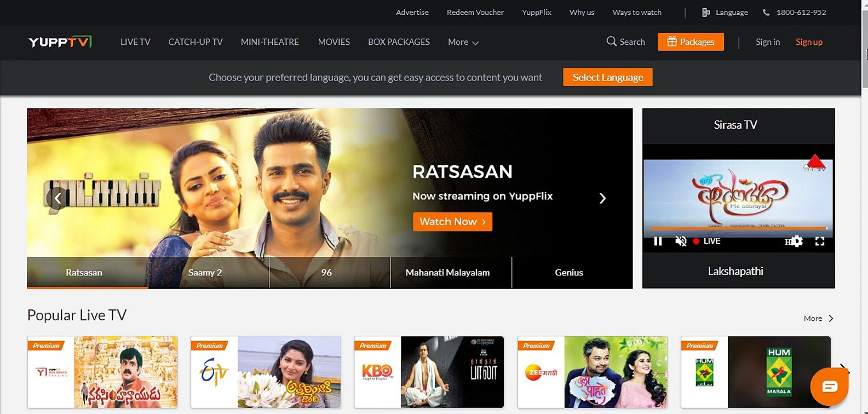Unmute the live player audio
Image resolution: width=868 pixels, height=414 pixels.
681,241
